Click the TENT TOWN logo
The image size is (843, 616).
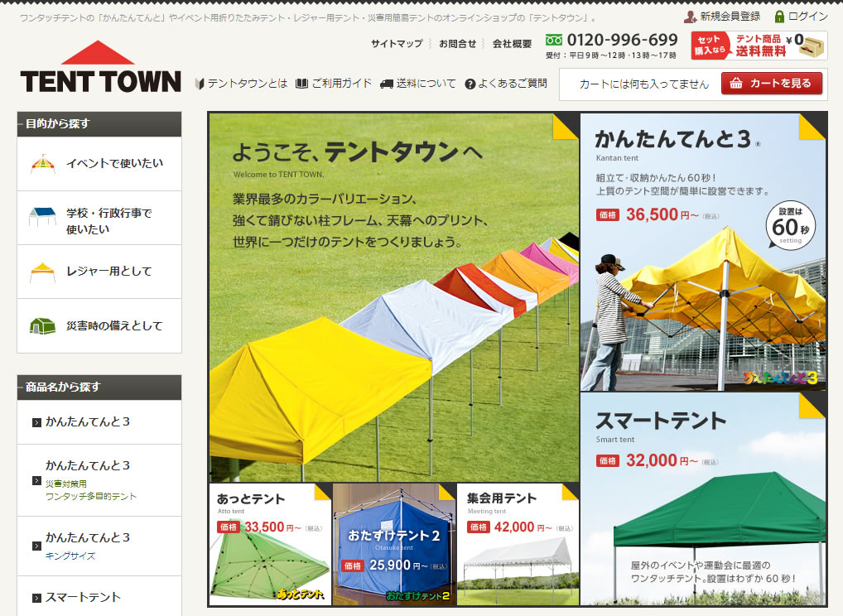[100, 68]
